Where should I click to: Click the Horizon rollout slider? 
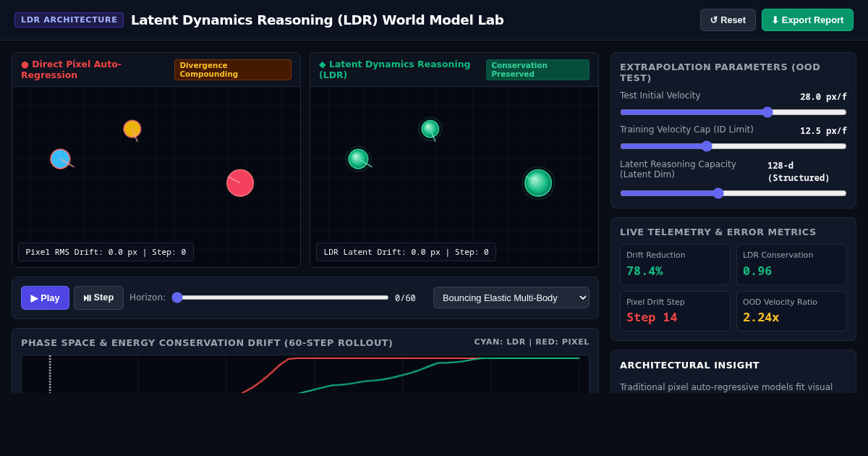[x=281, y=297]
